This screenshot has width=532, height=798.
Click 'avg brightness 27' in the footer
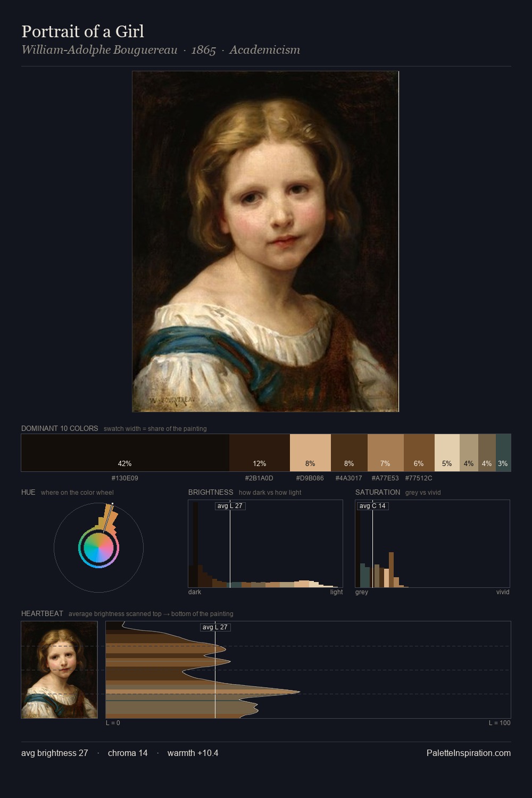55,753
